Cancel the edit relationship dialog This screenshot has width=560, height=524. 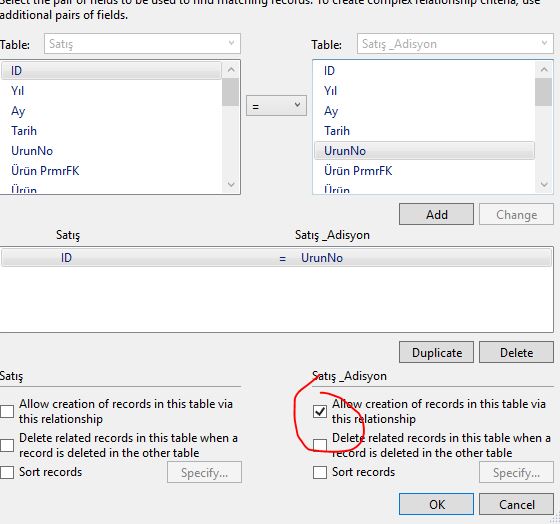(x=516, y=504)
